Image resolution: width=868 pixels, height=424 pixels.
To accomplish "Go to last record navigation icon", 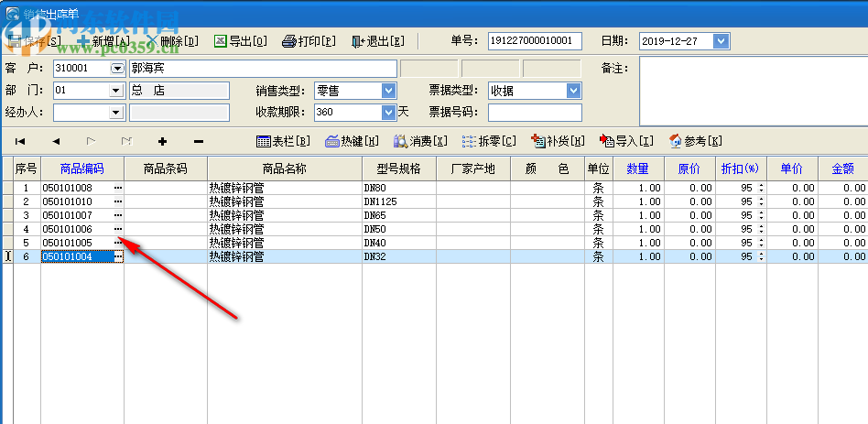I will (x=126, y=142).
